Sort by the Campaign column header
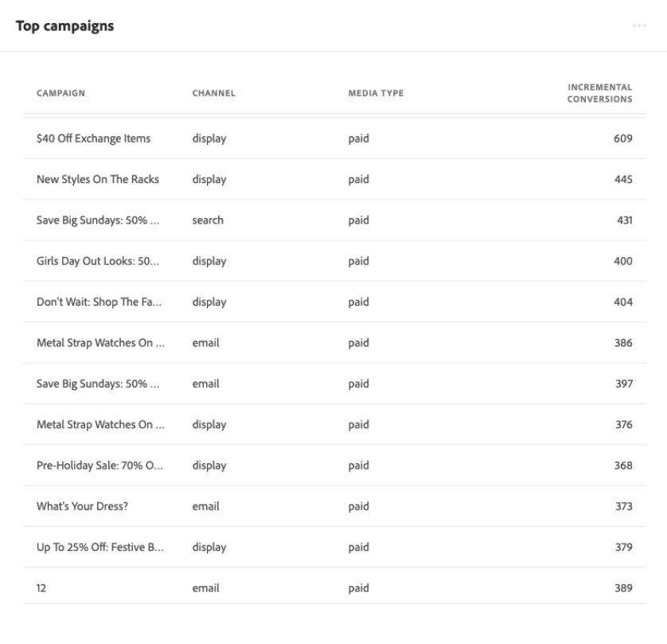Image resolution: width=667 pixels, height=644 pixels. tap(60, 94)
